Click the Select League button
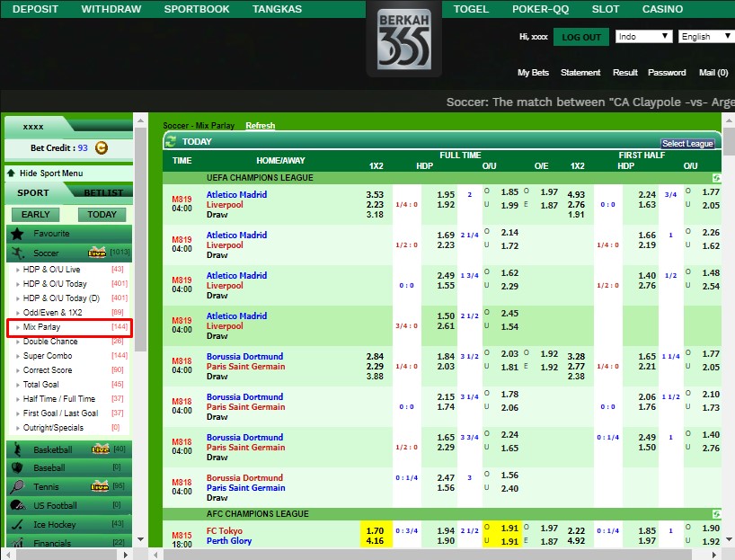The image size is (735, 560). (x=687, y=144)
